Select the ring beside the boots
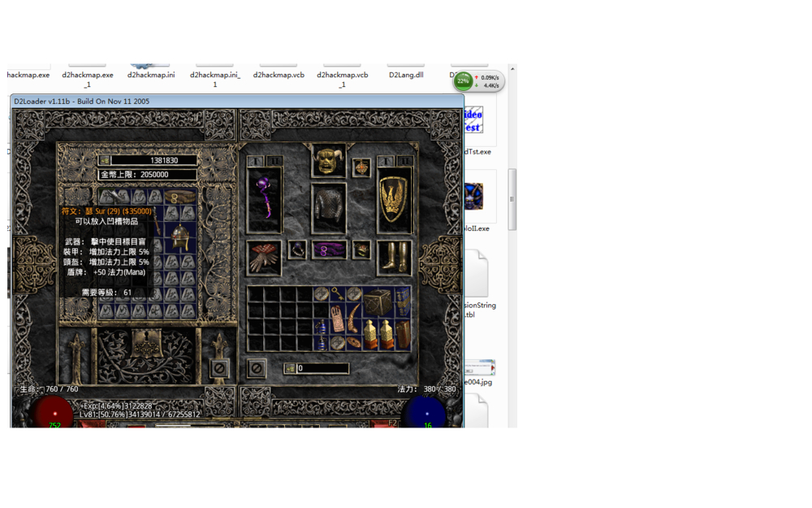The width and height of the screenshot is (812, 508). (x=361, y=250)
